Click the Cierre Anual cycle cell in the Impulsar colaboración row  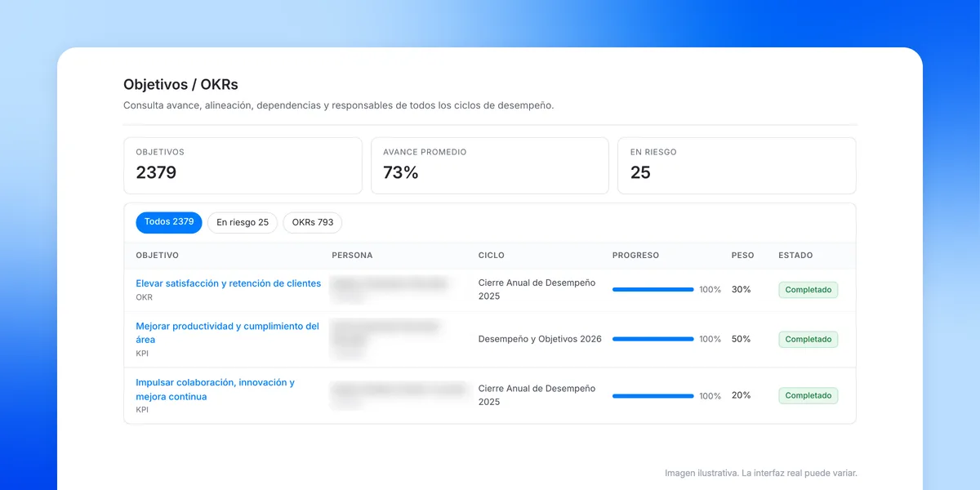pyautogui.click(x=537, y=395)
